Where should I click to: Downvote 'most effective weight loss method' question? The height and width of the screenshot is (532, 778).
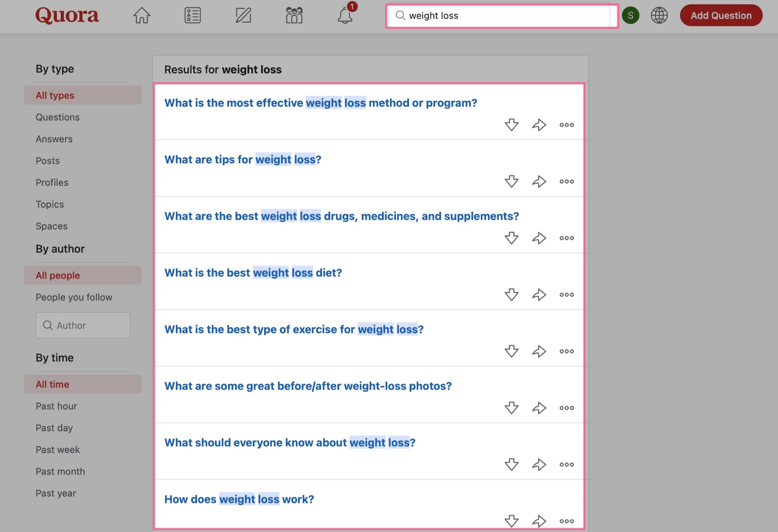pyautogui.click(x=512, y=125)
